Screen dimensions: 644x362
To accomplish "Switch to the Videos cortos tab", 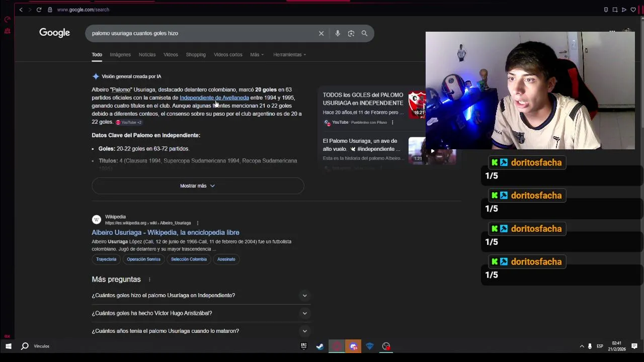I will pyautogui.click(x=228, y=54).
